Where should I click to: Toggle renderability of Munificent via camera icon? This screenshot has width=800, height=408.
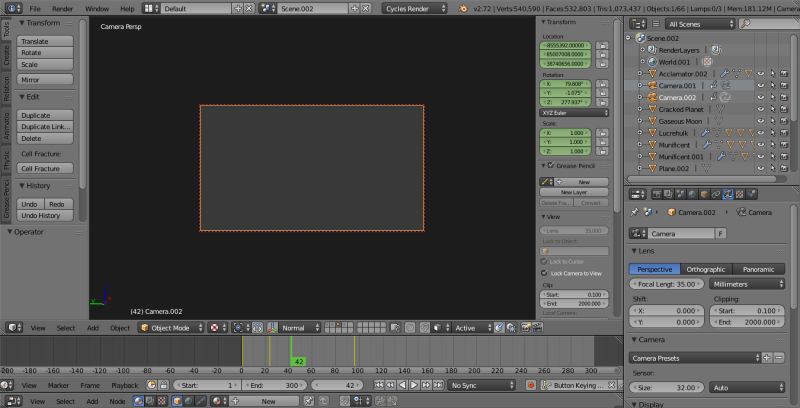point(784,145)
